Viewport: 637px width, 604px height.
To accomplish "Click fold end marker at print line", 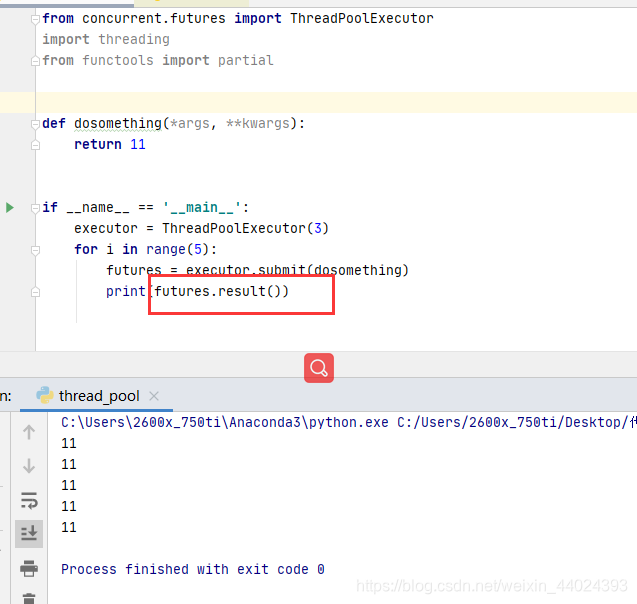I will [35, 292].
